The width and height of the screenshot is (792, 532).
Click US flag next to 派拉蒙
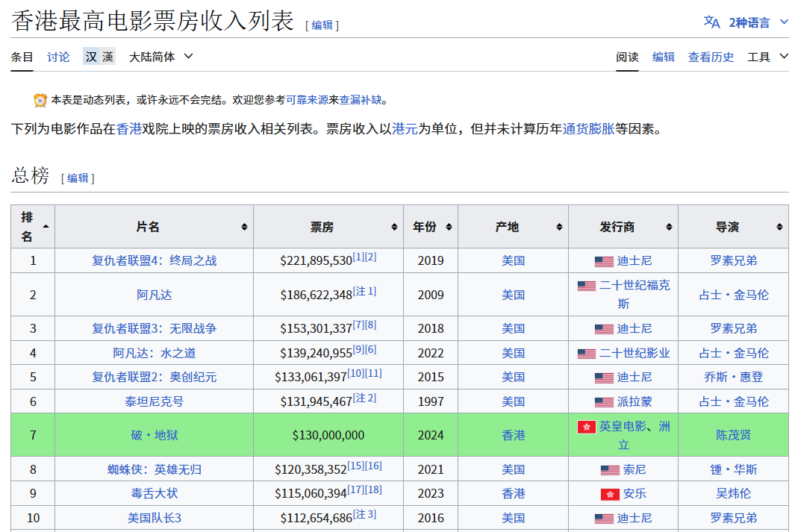[x=604, y=402]
